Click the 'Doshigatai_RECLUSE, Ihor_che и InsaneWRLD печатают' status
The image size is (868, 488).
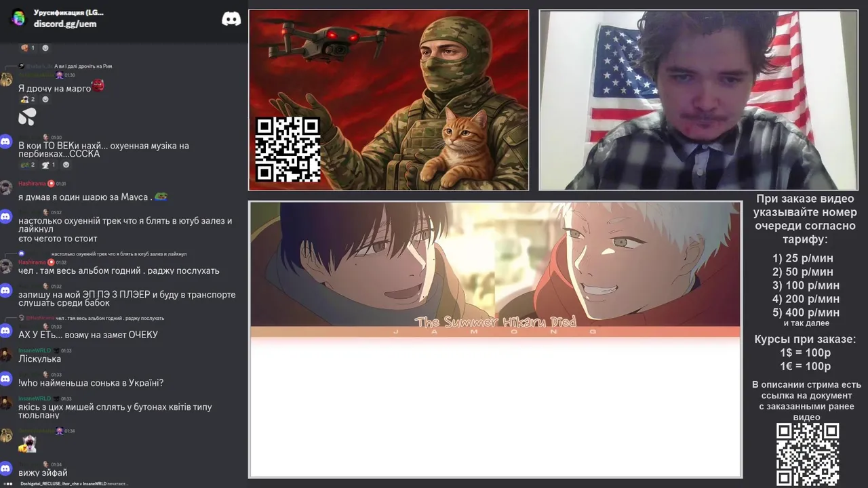tap(74, 484)
